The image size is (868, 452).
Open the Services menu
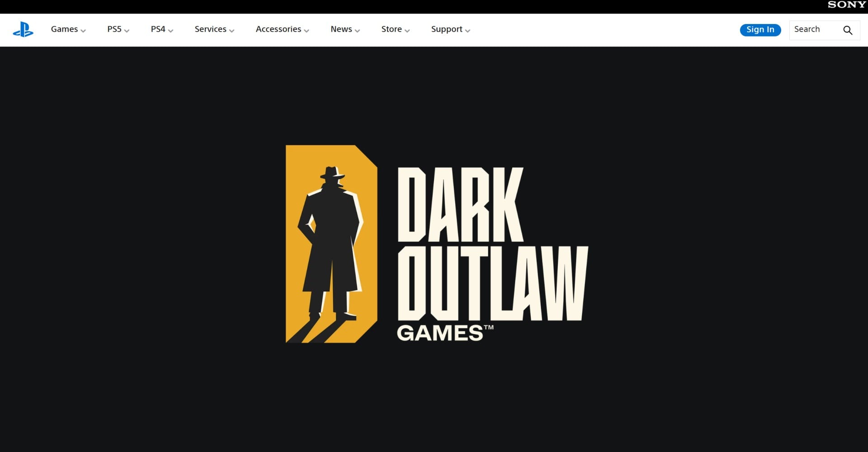(x=214, y=29)
